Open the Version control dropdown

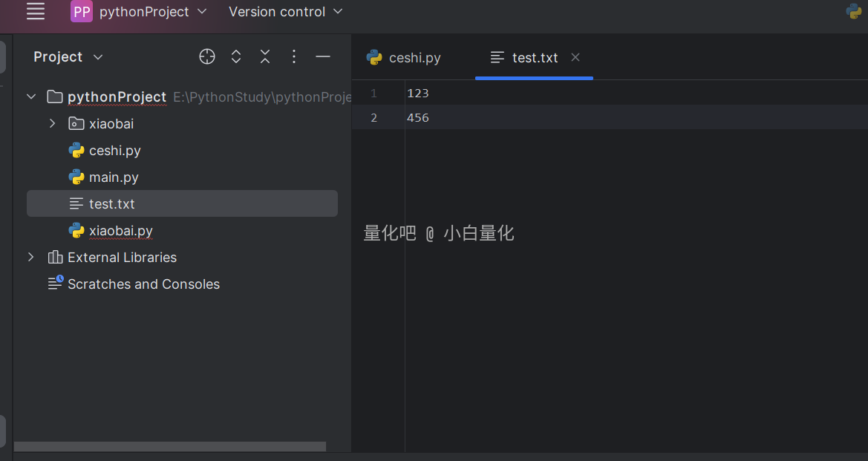tap(286, 12)
